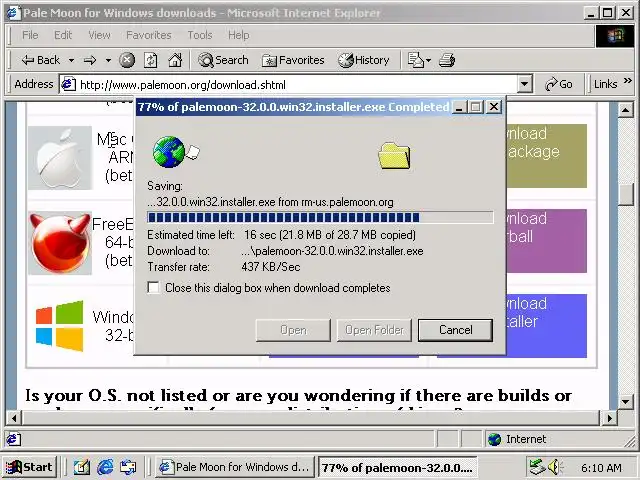The height and width of the screenshot is (480, 640).
Task: Print the page with the printer icon
Action: tap(447, 60)
